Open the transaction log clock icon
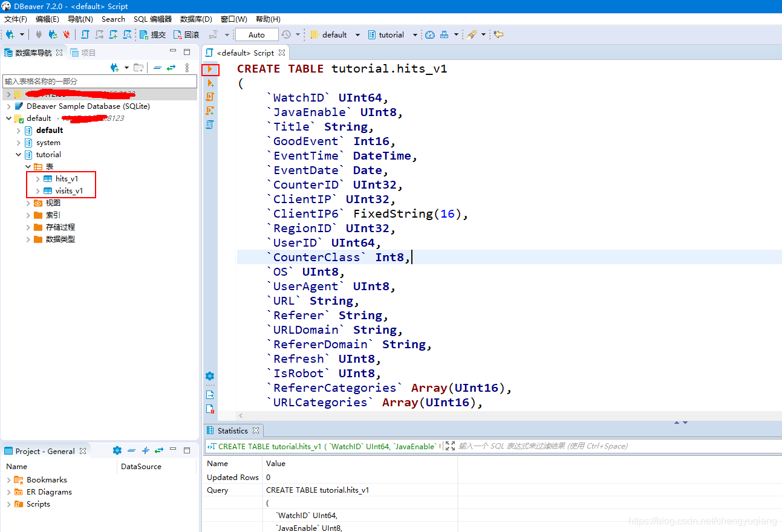The image size is (782, 532). pos(286,34)
